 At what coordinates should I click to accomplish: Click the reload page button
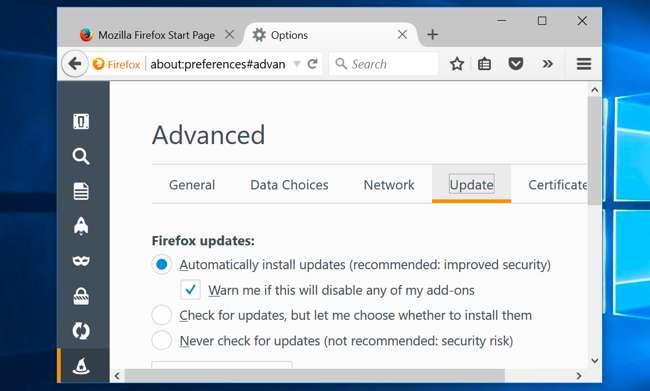pos(313,64)
